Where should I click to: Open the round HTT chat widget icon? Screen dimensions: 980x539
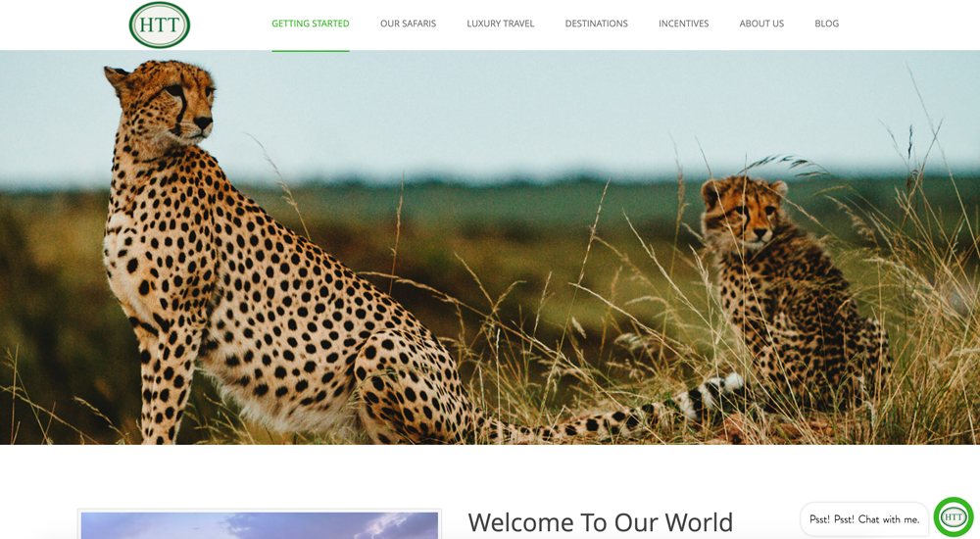(x=954, y=517)
